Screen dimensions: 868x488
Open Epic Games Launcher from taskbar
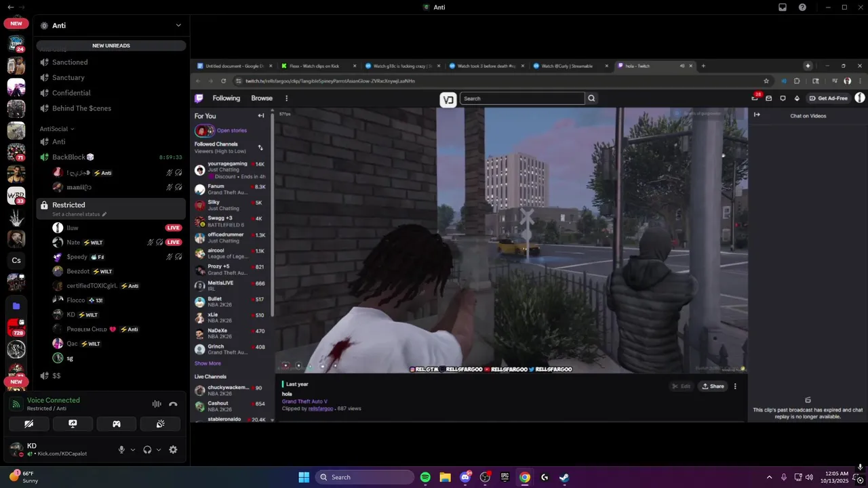pyautogui.click(x=505, y=477)
